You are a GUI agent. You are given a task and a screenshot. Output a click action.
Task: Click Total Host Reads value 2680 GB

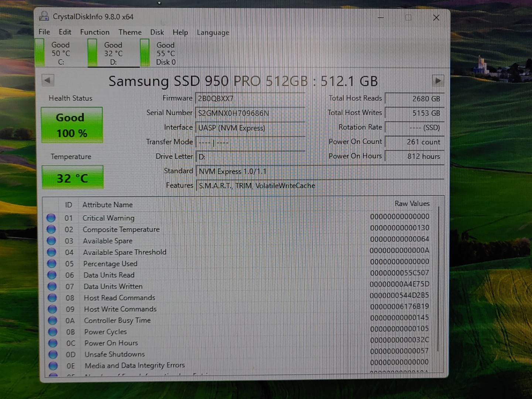tap(414, 99)
